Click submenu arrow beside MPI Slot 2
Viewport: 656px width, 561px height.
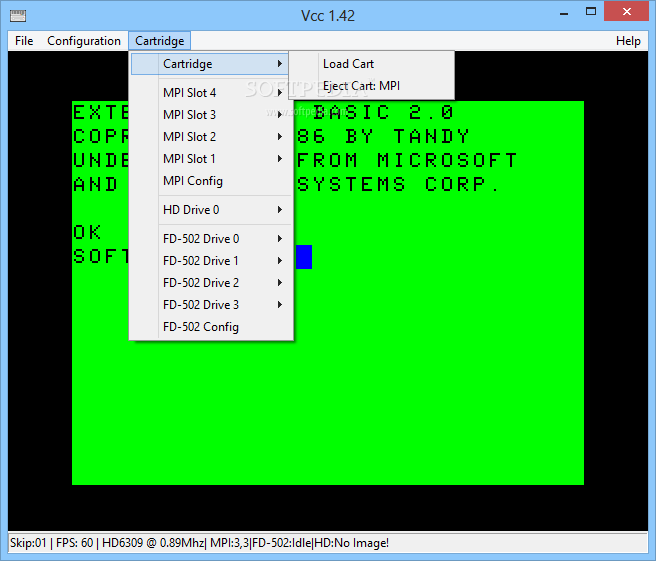[x=279, y=137]
